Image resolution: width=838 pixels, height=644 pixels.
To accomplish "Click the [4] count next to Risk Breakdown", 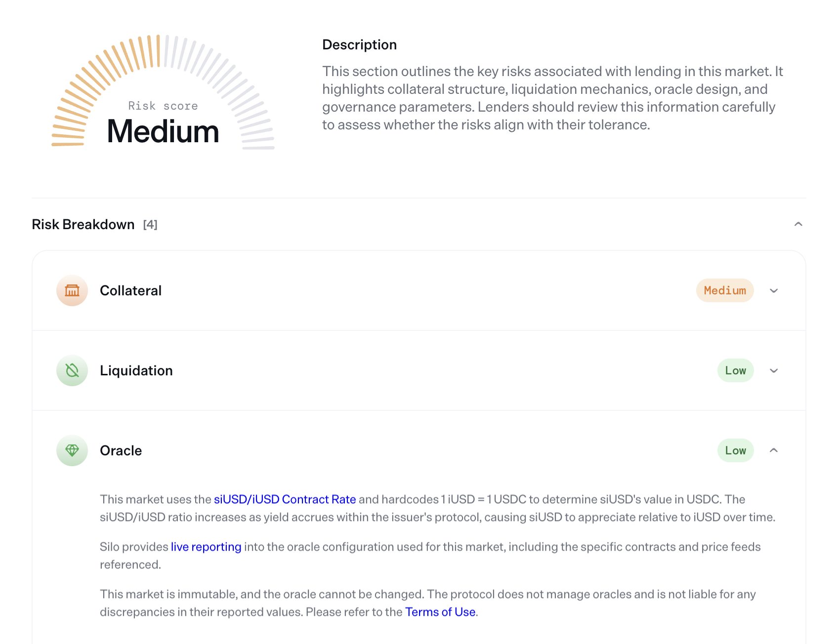I will (150, 225).
